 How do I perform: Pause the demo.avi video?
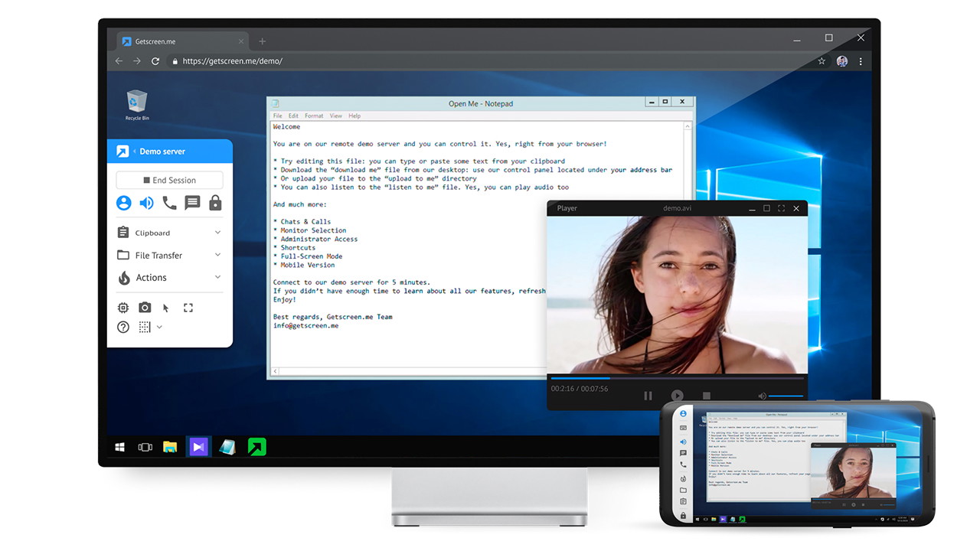[x=648, y=396]
